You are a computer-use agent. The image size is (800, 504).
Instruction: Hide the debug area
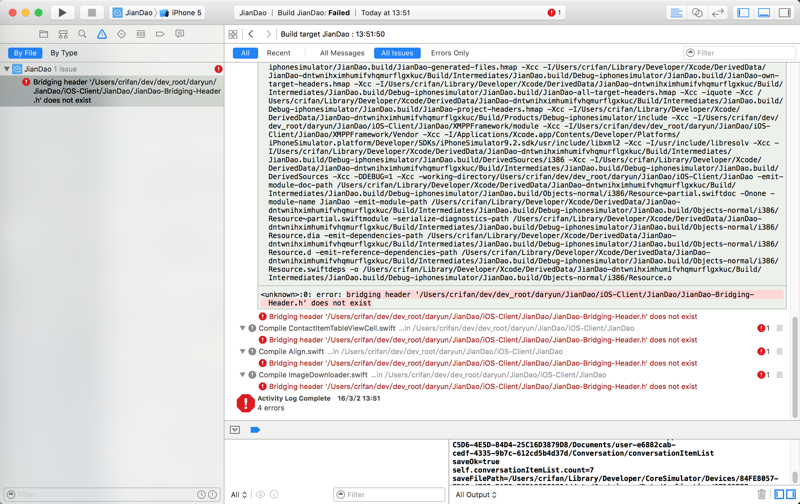click(235, 430)
